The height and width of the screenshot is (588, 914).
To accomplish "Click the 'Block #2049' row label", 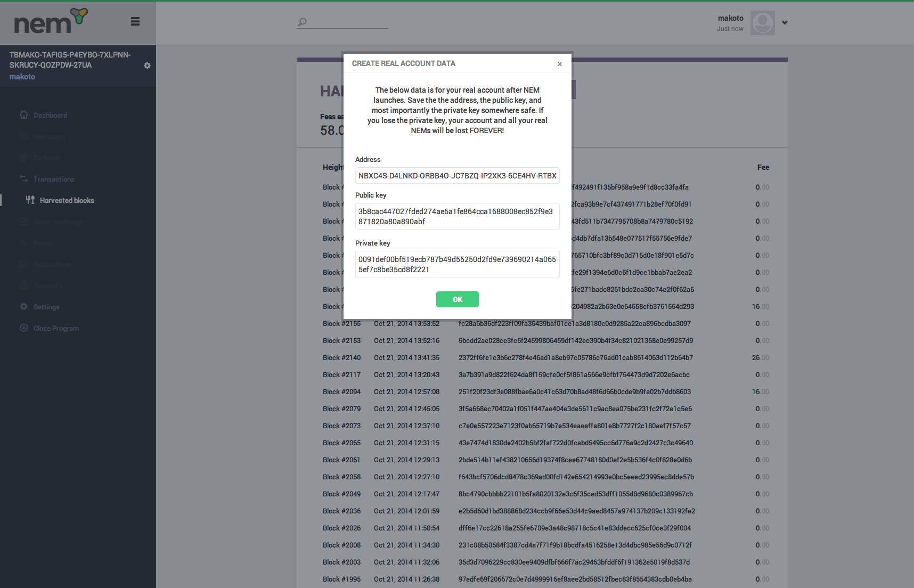I will pos(341,494).
